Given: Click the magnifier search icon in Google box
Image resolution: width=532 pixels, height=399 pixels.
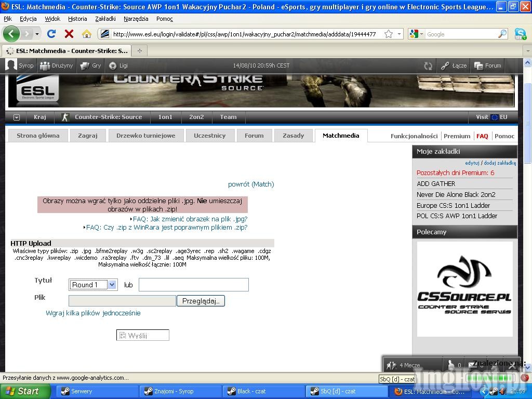Looking at the screenshot, I should [502, 34].
